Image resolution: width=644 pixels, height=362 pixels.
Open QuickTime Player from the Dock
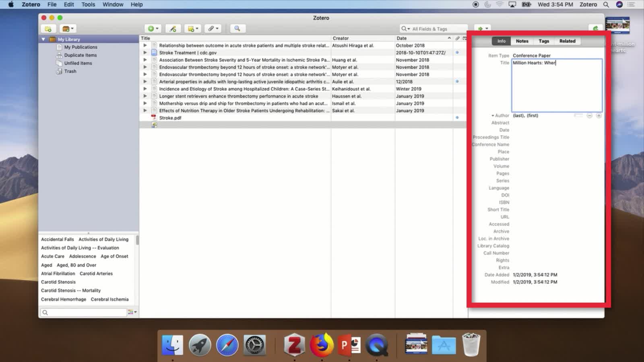pos(377,345)
